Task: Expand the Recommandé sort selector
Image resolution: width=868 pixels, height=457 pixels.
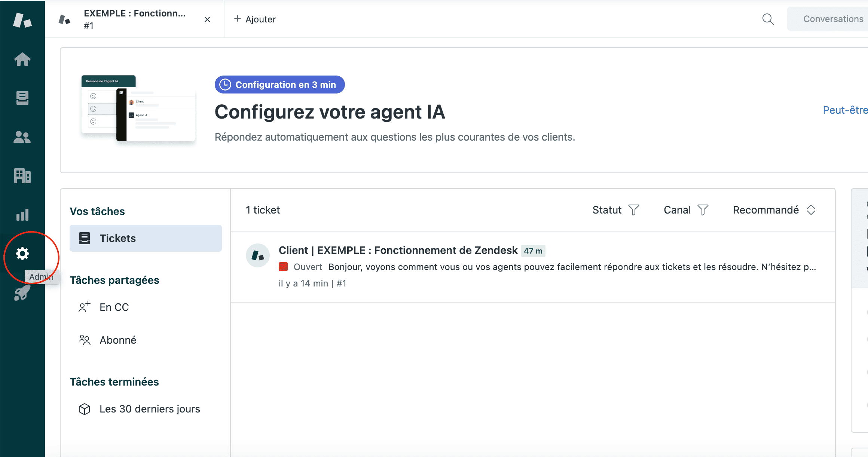Action: 774,210
